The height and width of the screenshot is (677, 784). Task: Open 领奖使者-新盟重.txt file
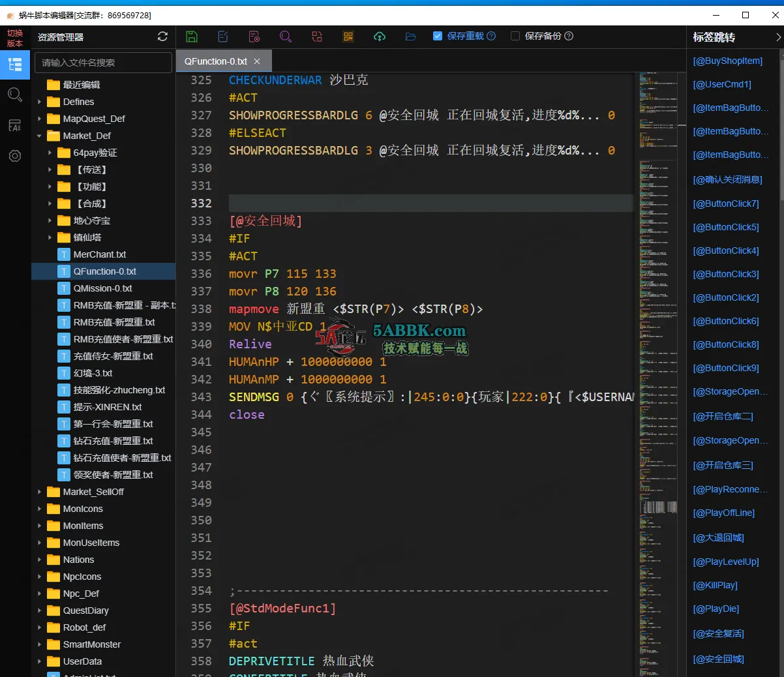pos(113,475)
